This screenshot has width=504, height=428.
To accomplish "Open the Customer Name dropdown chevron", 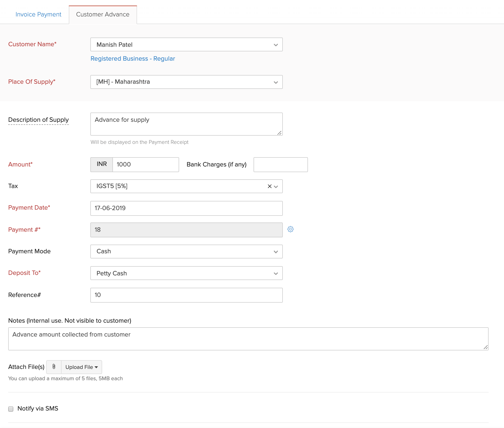I will click(x=276, y=45).
